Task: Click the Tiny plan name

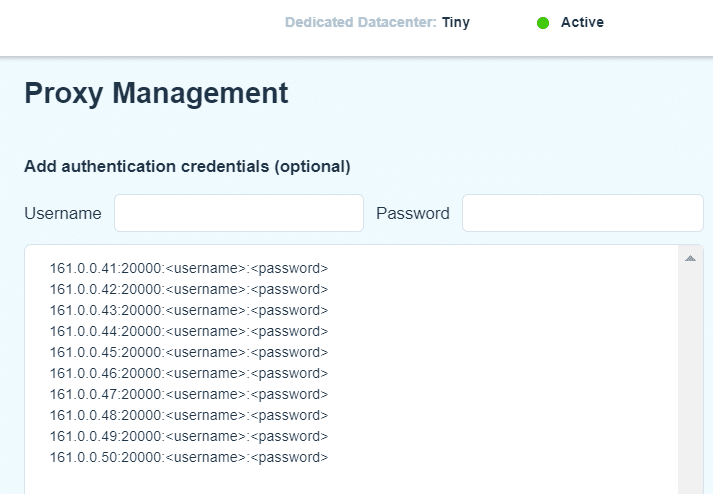Action: [x=456, y=22]
